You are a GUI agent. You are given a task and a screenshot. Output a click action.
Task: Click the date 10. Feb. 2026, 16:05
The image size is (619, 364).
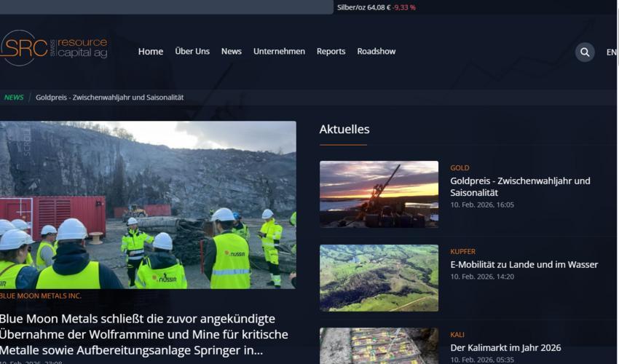point(482,205)
